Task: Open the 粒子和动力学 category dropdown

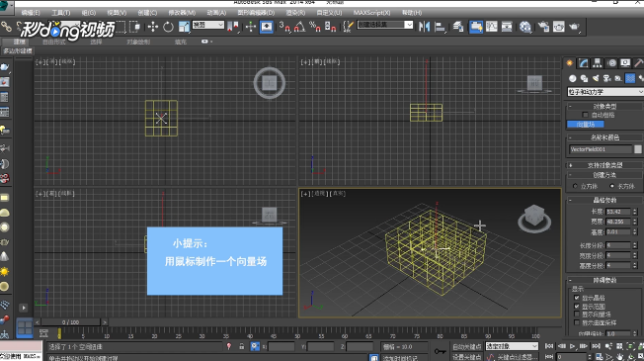Action: [604, 92]
